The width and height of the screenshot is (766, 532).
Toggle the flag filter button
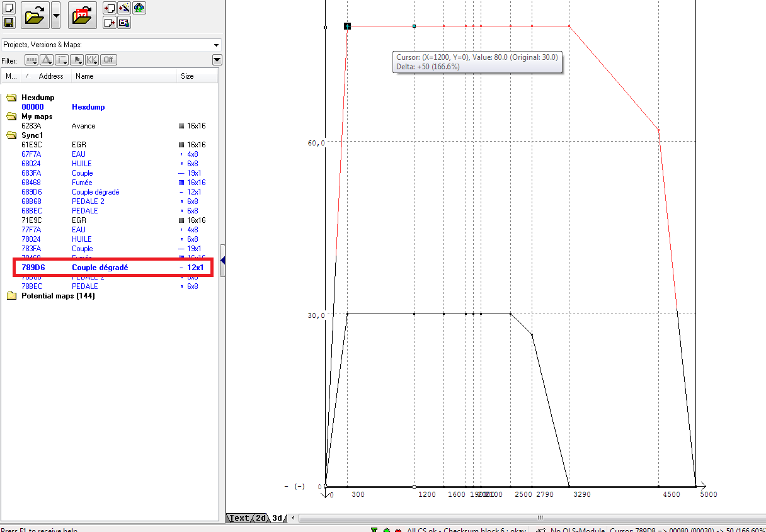click(77, 60)
